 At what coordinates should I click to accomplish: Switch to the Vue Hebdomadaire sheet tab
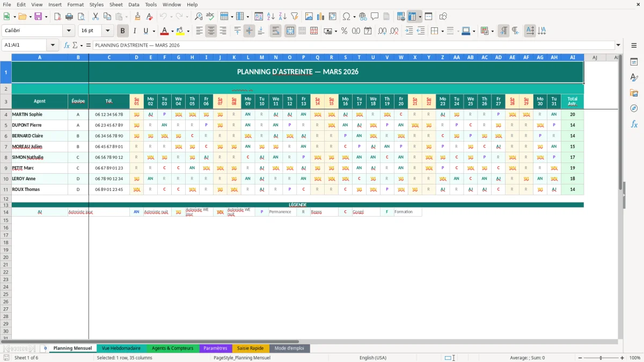click(x=121, y=348)
